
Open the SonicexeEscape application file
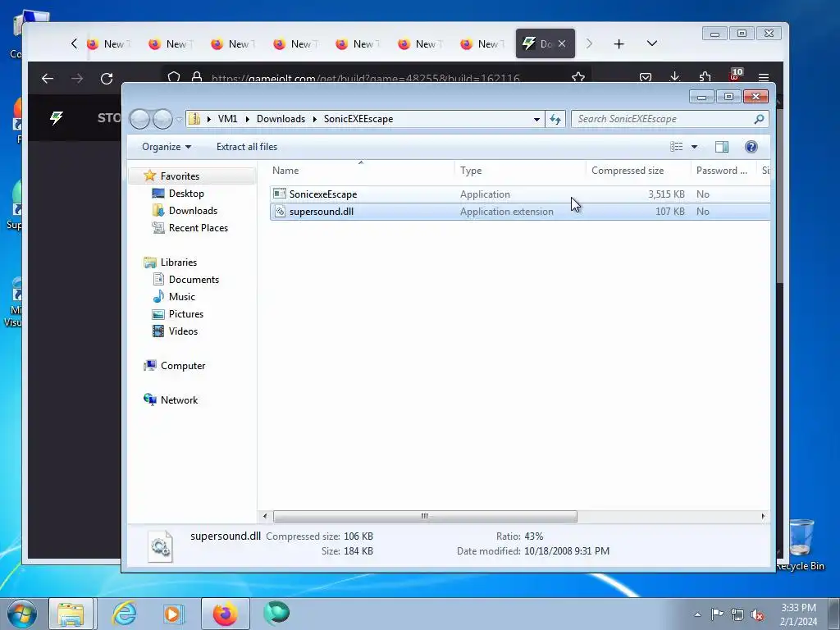coord(322,194)
